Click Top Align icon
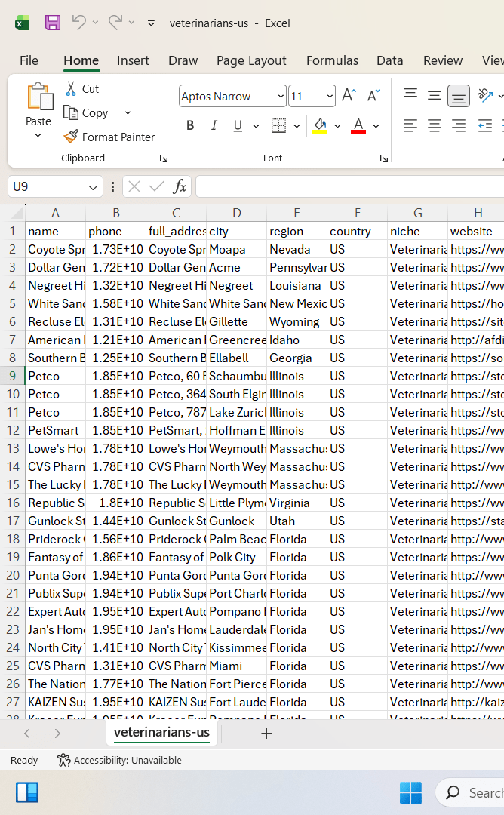Image resolution: width=504 pixels, height=815 pixels. (410, 94)
